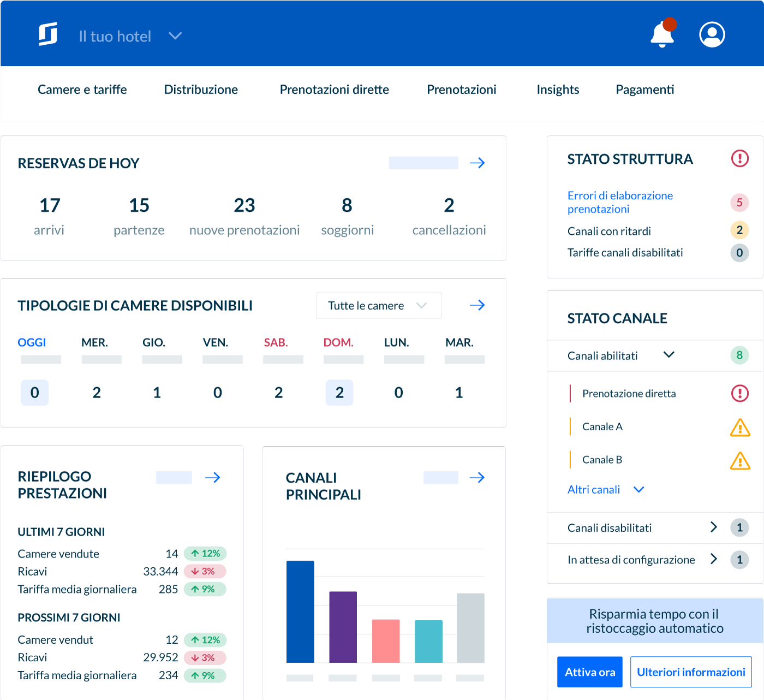The height and width of the screenshot is (700, 764).
Task: Click Prenotazione diretta error icon
Action: tap(739, 393)
